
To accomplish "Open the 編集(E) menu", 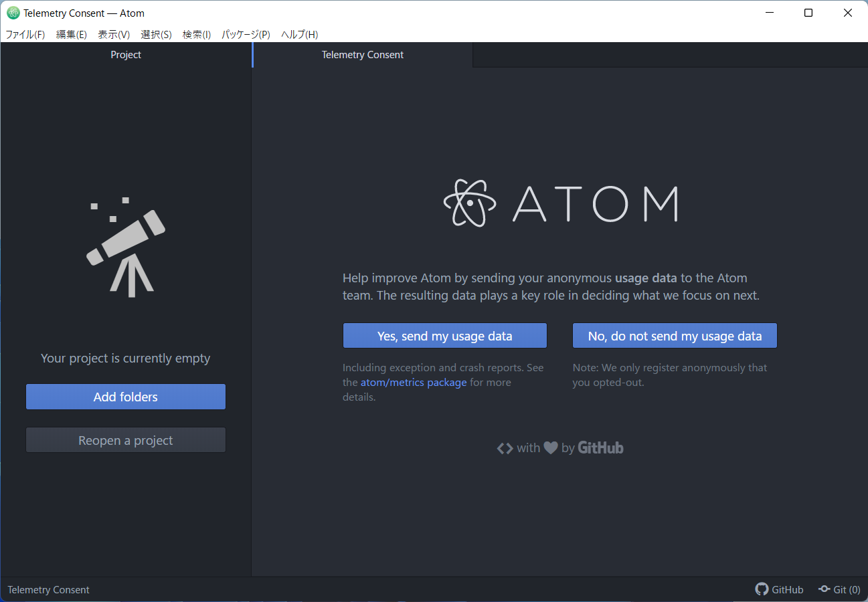I will tap(72, 34).
